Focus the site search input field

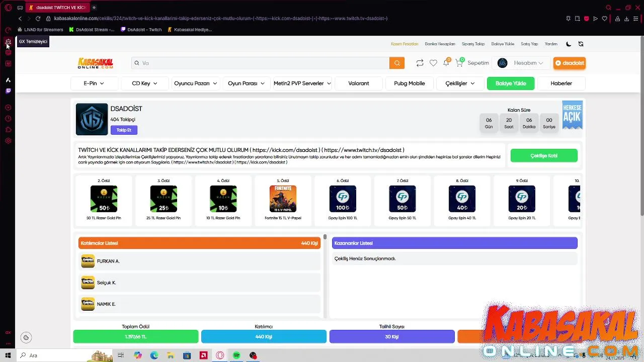click(x=261, y=63)
